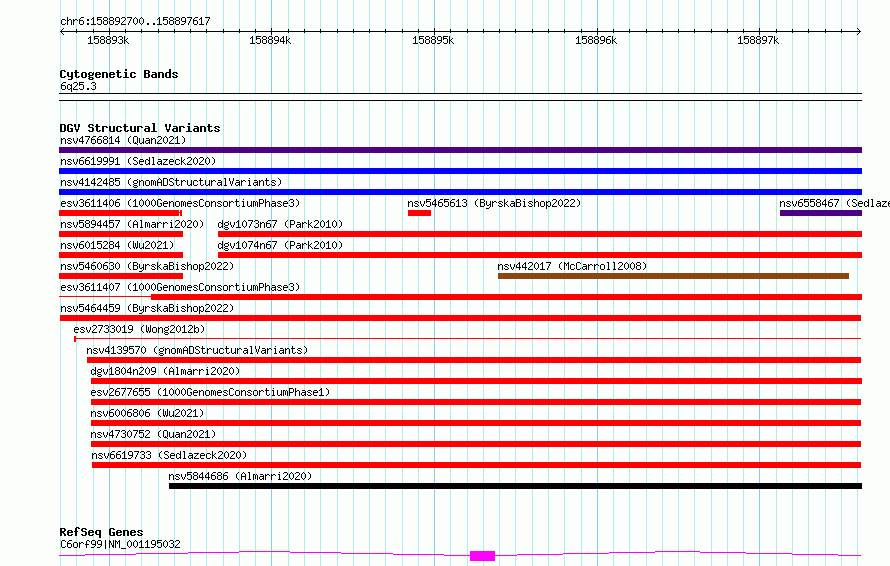Open dgv1804n209 (Almarri2020) label
890x566 pixels.
pos(165,371)
